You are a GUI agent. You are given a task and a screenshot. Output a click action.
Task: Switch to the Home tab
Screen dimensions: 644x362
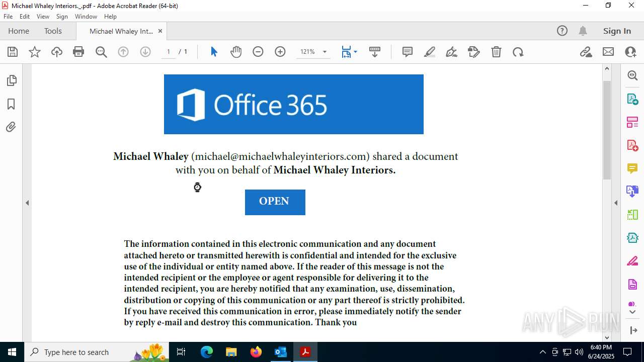click(x=19, y=31)
